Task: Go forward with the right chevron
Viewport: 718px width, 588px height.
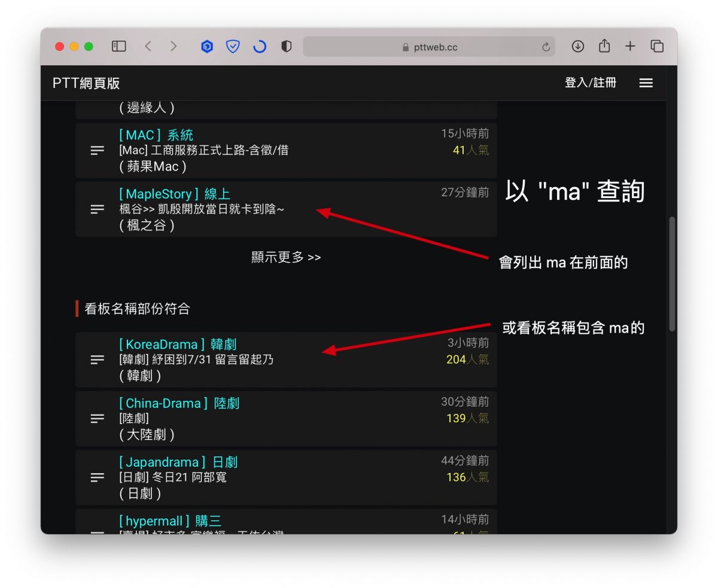Action: point(174,46)
